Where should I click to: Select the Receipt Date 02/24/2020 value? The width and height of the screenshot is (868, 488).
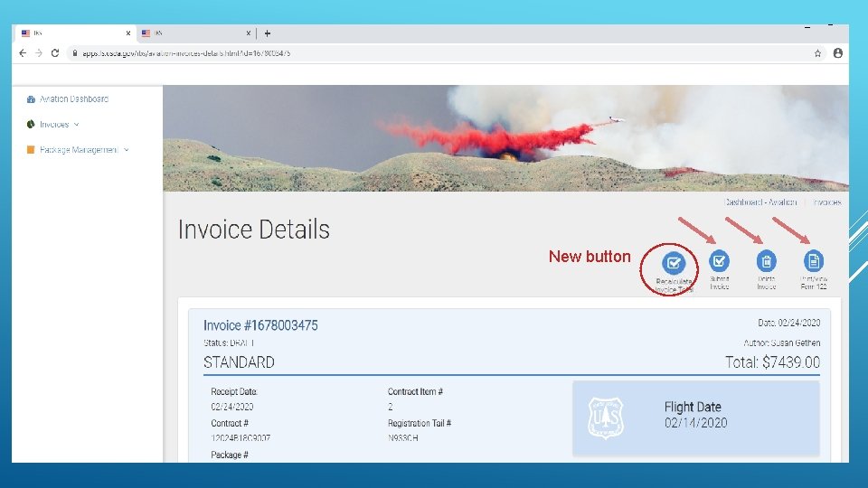click(x=232, y=407)
